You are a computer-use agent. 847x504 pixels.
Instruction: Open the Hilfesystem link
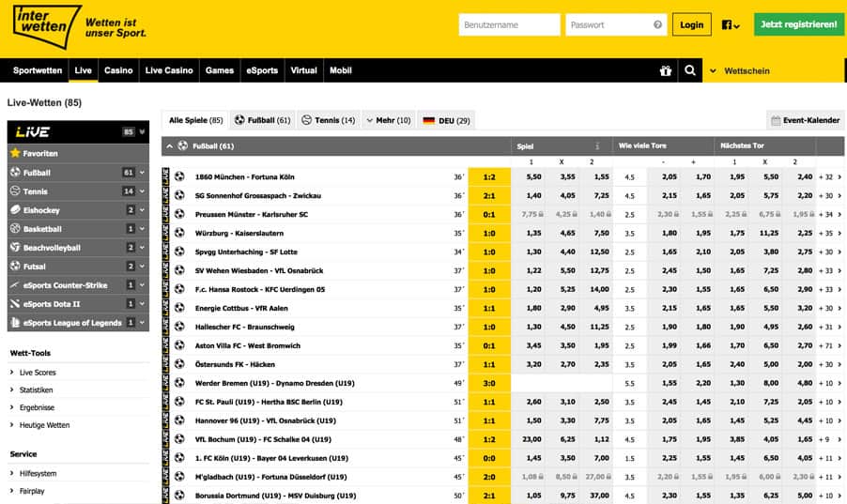click(38, 473)
